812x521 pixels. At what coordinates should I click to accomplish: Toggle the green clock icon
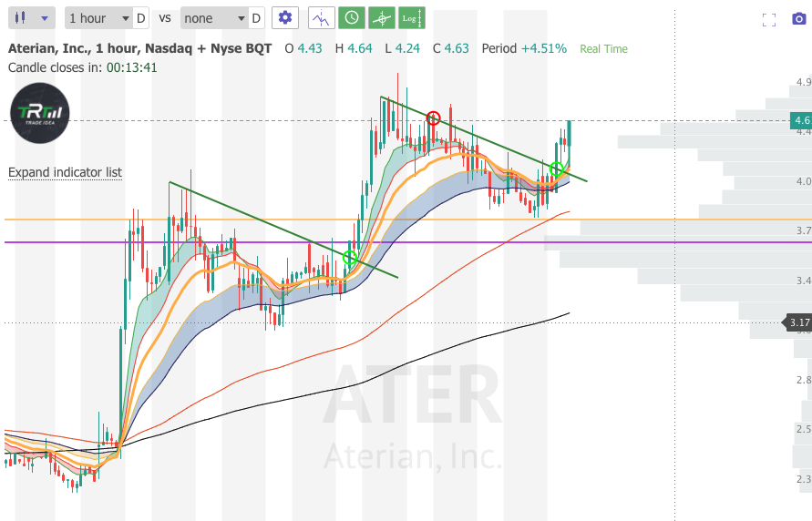[x=352, y=18]
